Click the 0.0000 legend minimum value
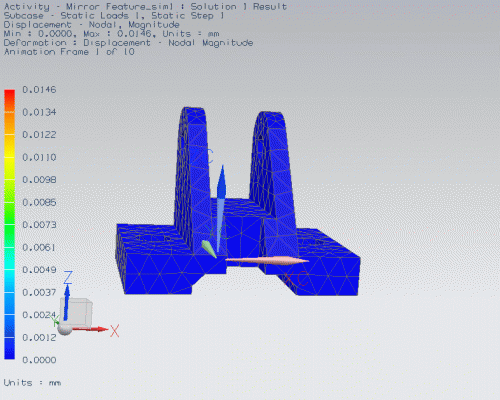Image resolution: width=500 pixels, height=400 pixels. coord(39,360)
